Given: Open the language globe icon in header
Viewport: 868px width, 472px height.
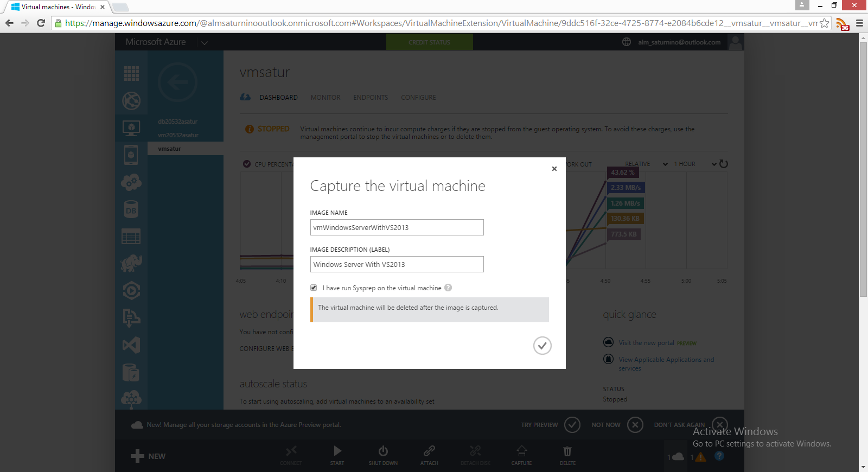Looking at the screenshot, I should [x=627, y=42].
